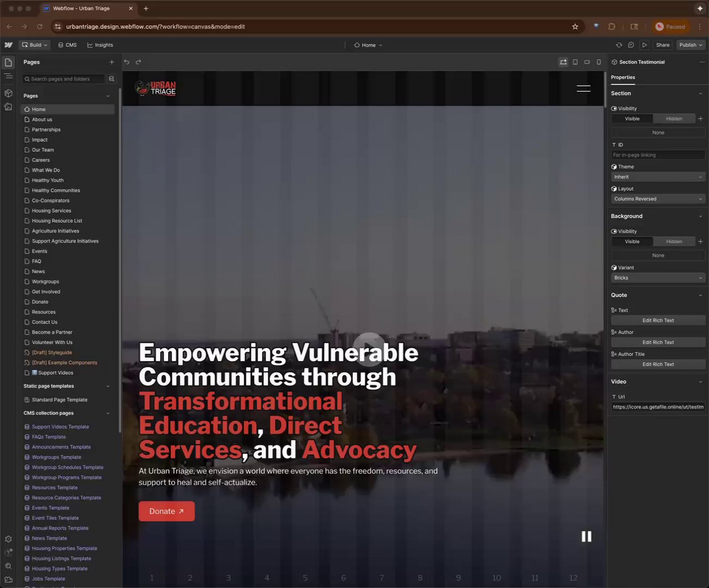Switch to mobile portrait breakpoint icon
This screenshot has height=588, width=709.
point(599,62)
